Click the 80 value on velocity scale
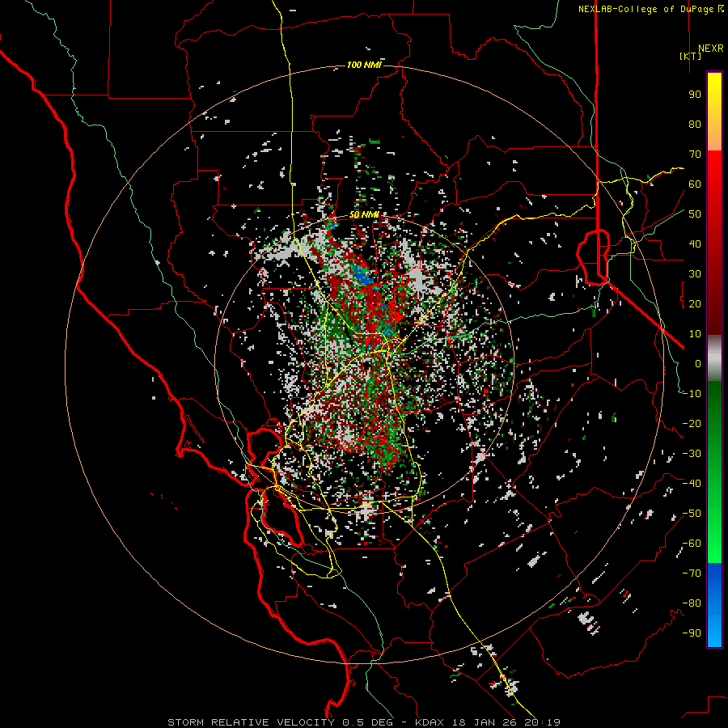The image size is (728, 728). click(695, 124)
